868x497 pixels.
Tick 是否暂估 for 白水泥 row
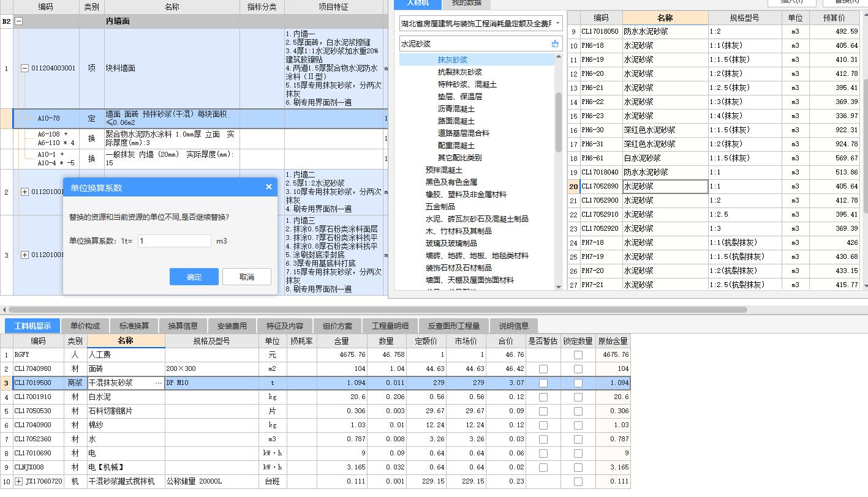coord(543,397)
